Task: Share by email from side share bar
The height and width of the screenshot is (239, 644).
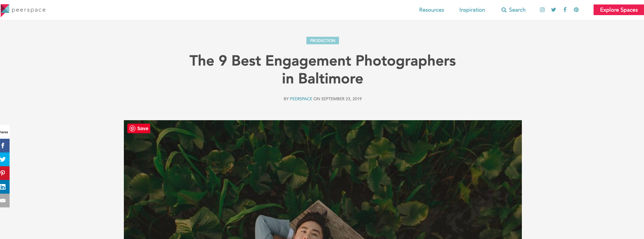Action: [4, 201]
